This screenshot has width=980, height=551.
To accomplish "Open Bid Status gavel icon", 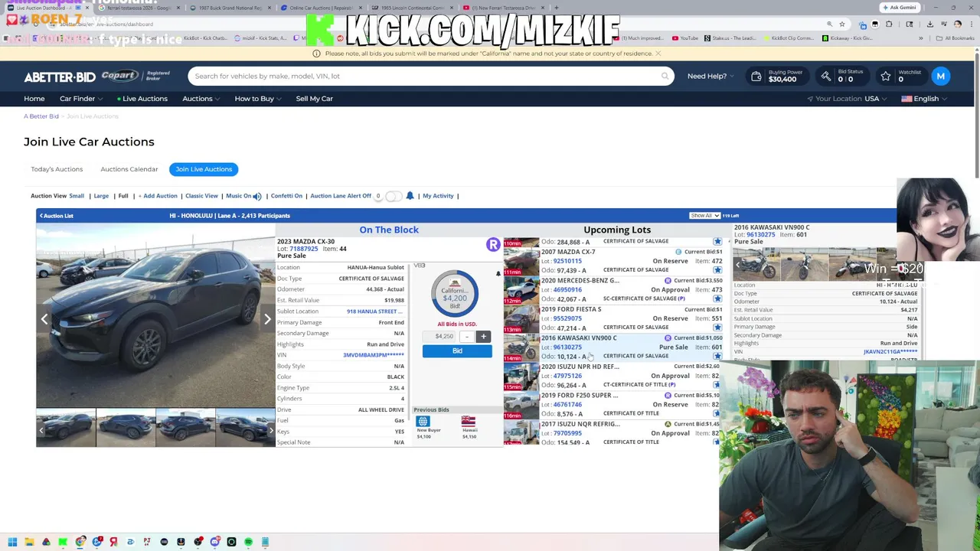I will (x=825, y=76).
